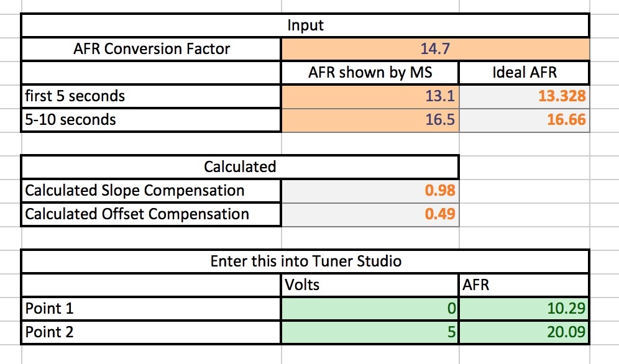This screenshot has width=619, height=364.
Task: Click the Calculated section header
Action: [x=240, y=166]
